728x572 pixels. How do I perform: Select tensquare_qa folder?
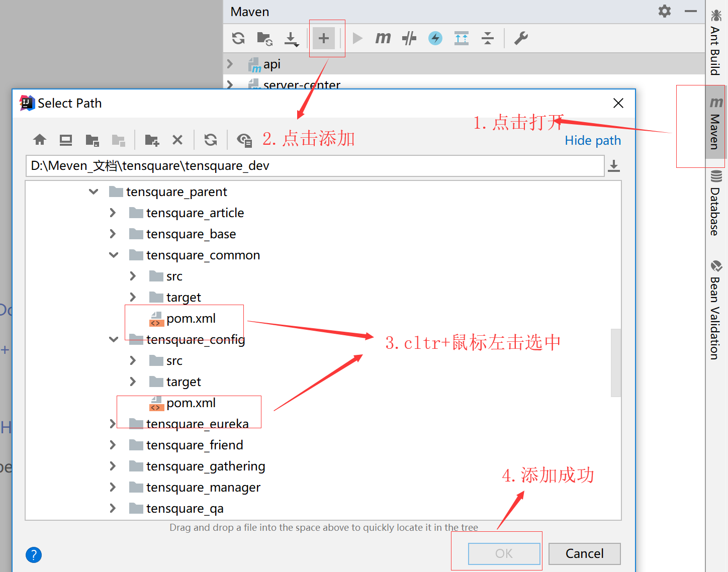pos(176,508)
